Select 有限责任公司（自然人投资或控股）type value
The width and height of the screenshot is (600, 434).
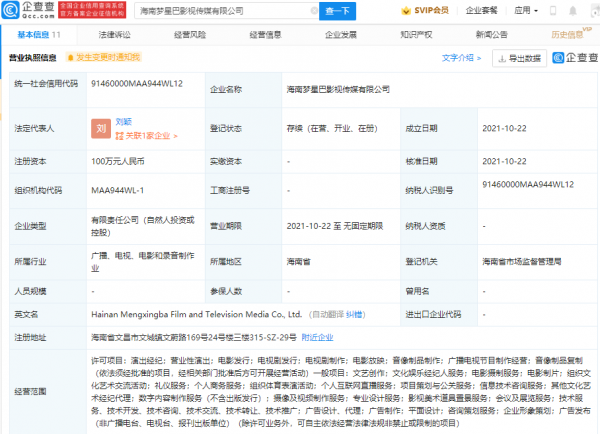tap(143, 226)
